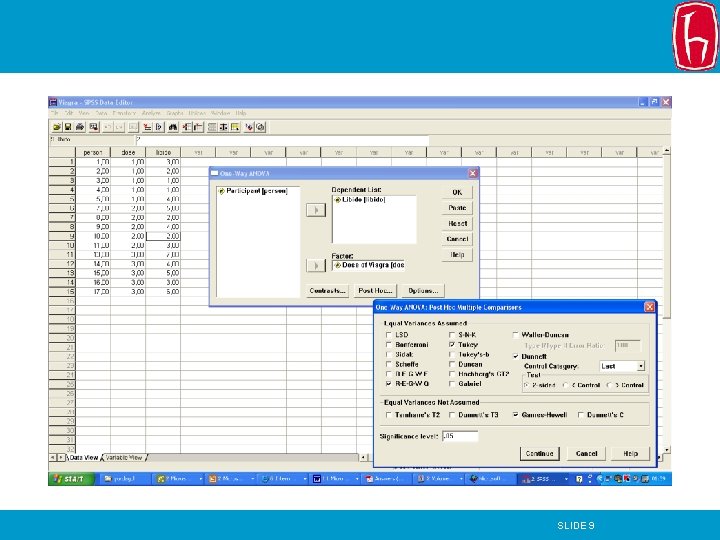Viewport: 720px width, 540px height.
Task: Click arrow button beside Dependent List
Action: click(316, 210)
